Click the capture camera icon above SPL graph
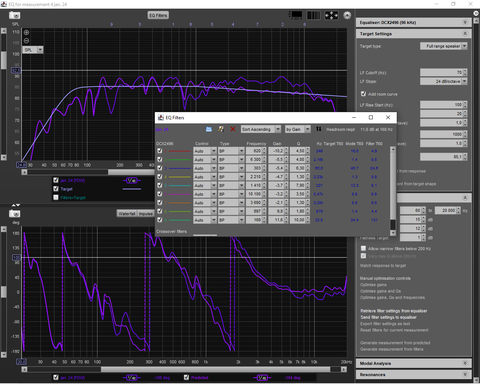 pyautogui.click(x=14, y=15)
